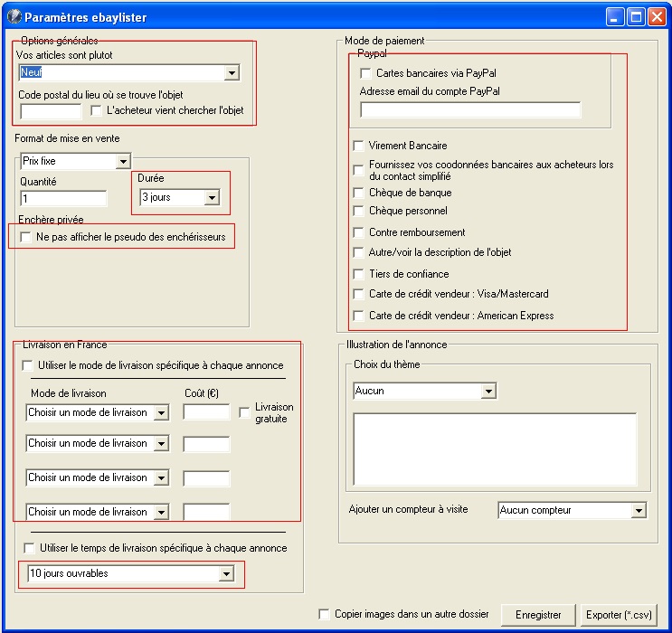Check 'Carte de crédit vendeur : Visa/Mastercard'
Image resolution: width=672 pixels, height=633 pixels.
[358, 294]
